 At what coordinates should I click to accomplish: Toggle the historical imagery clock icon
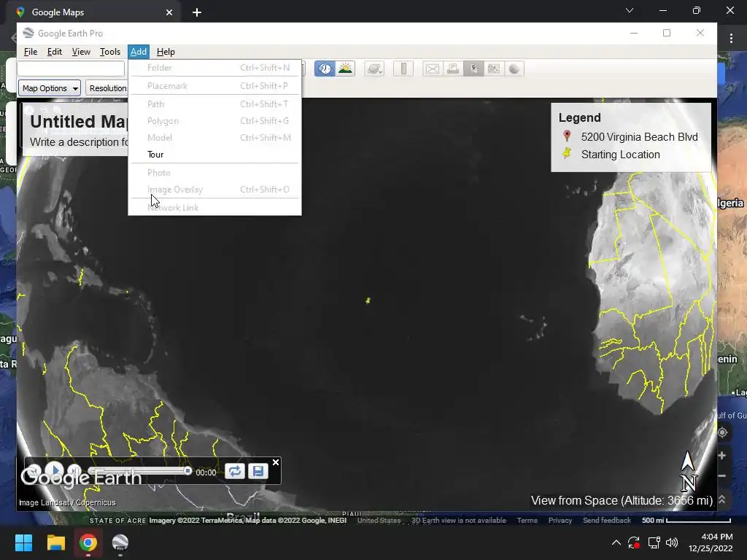pos(325,69)
